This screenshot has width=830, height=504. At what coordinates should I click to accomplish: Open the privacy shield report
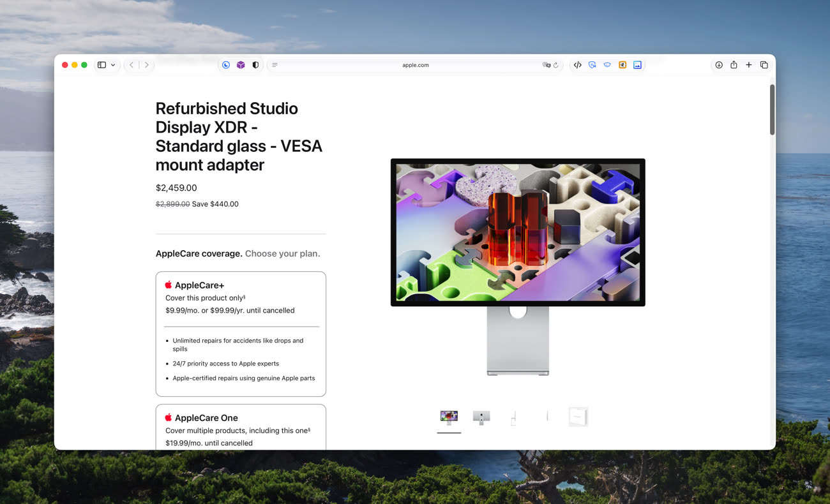click(x=255, y=65)
